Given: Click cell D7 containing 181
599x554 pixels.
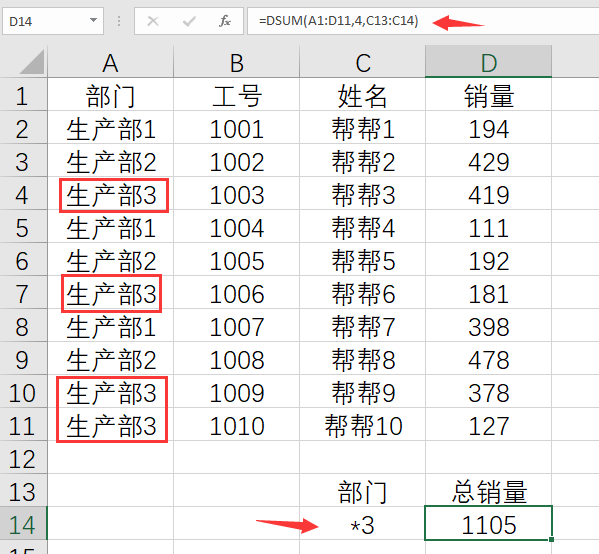Looking at the screenshot, I should 489,293.
